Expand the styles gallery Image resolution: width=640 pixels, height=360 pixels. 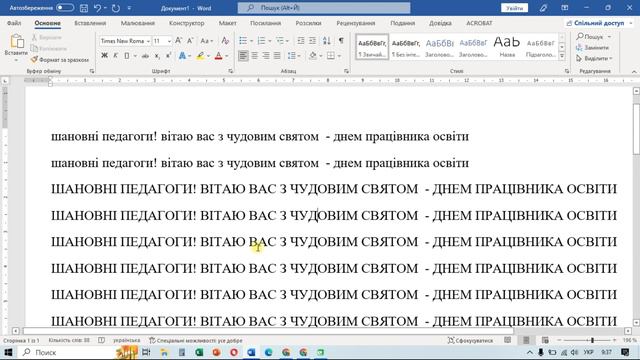click(x=562, y=57)
